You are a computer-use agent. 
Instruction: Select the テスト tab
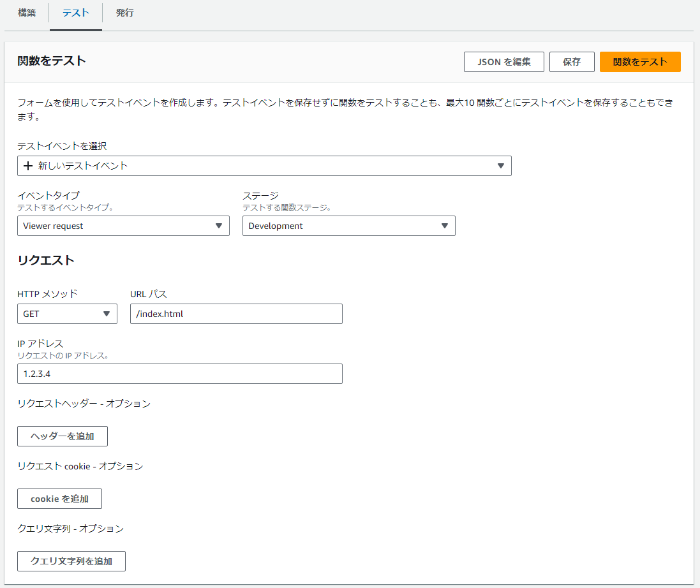tap(75, 13)
